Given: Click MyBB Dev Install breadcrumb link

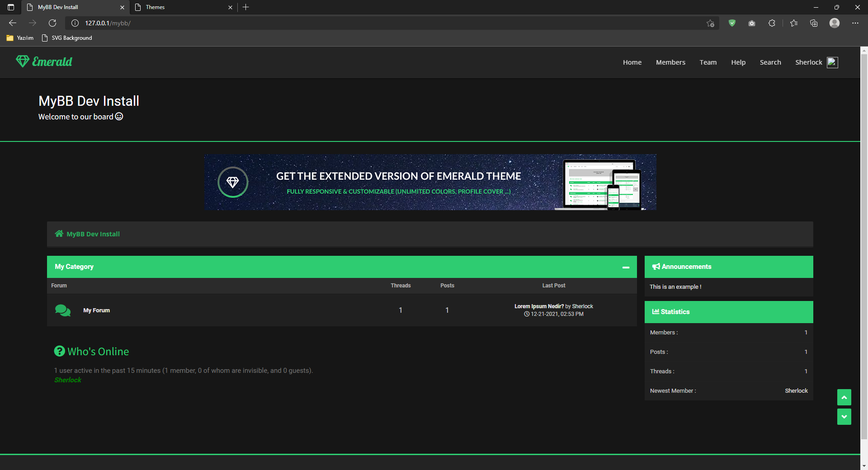Looking at the screenshot, I should click(x=93, y=234).
